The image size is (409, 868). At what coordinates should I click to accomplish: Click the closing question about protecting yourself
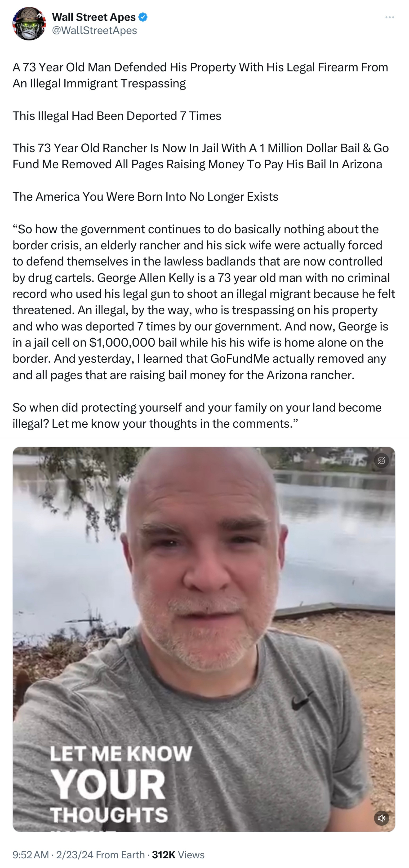[197, 416]
